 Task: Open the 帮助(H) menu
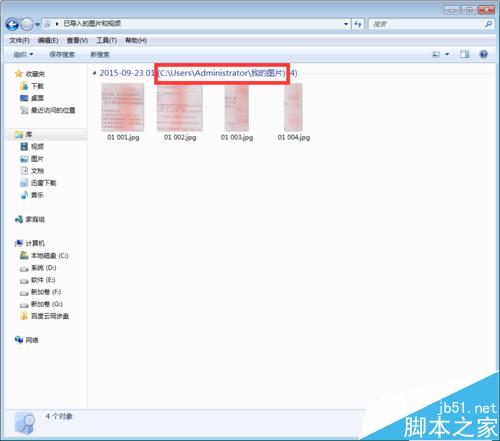click(136, 40)
